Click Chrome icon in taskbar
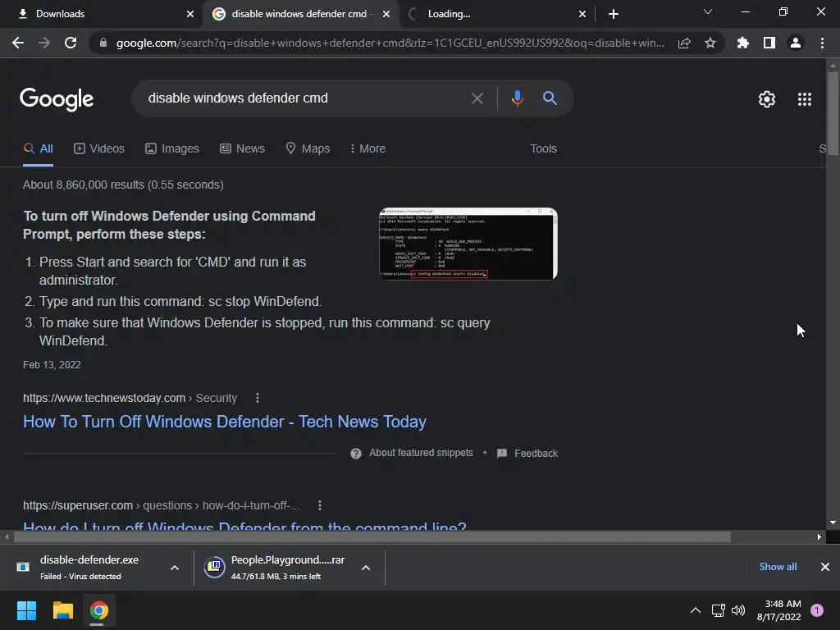The image size is (840, 630). [x=98, y=610]
